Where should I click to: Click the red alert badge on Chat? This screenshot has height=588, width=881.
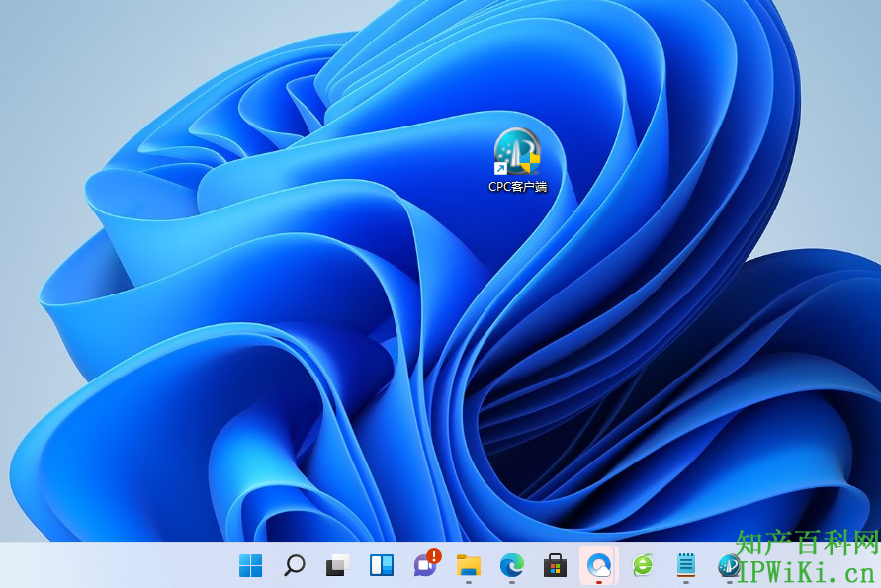click(434, 556)
